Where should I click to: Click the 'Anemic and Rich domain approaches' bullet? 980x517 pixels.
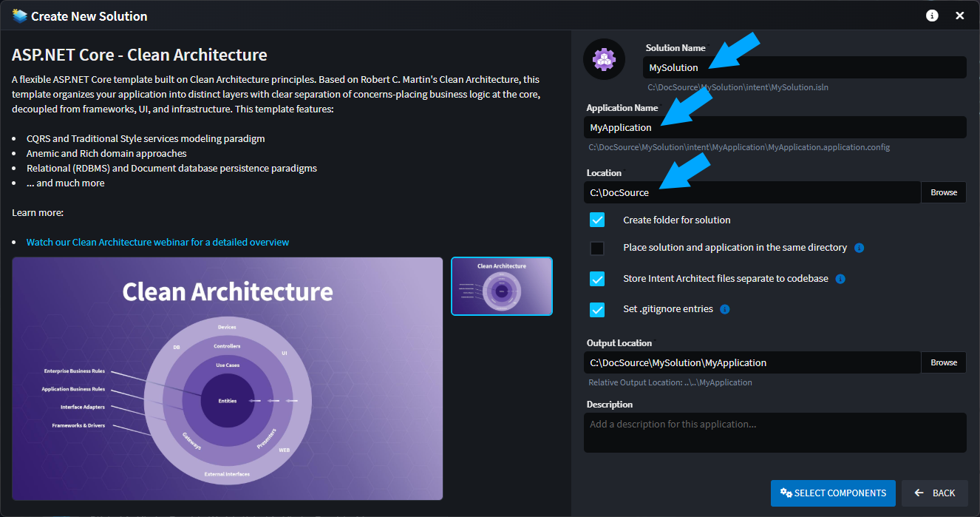click(106, 153)
